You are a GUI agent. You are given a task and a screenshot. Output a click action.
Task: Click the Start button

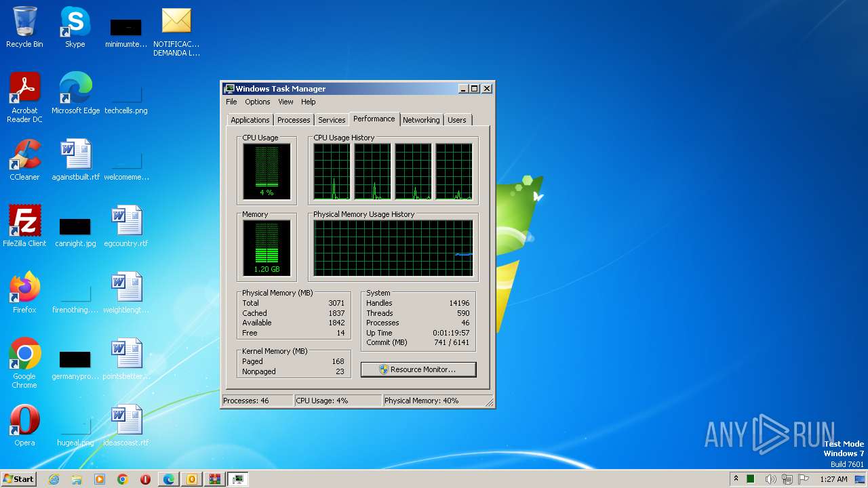[x=19, y=479]
